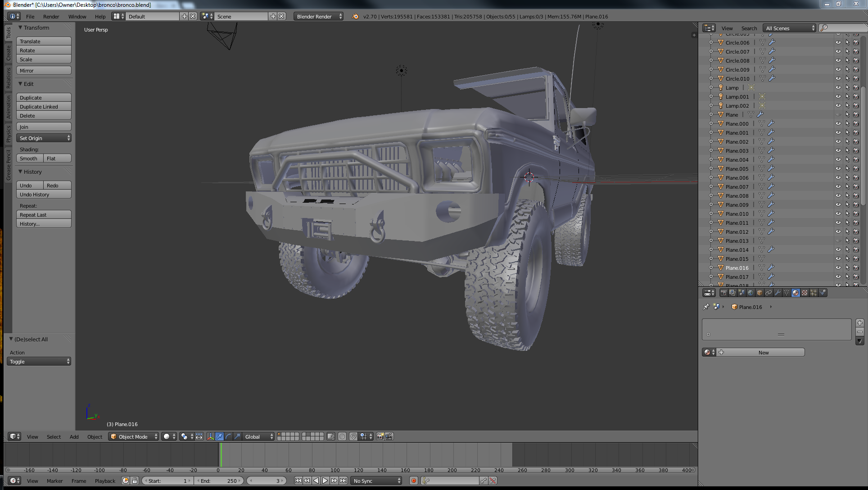Screen dimensions: 868x490
Task: Open the Object properties cube tab
Action: coord(759,293)
